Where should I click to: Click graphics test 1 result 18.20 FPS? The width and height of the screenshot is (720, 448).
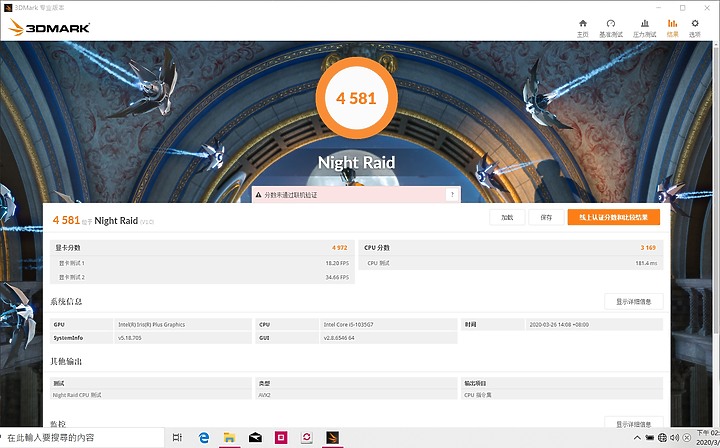[x=337, y=263]
